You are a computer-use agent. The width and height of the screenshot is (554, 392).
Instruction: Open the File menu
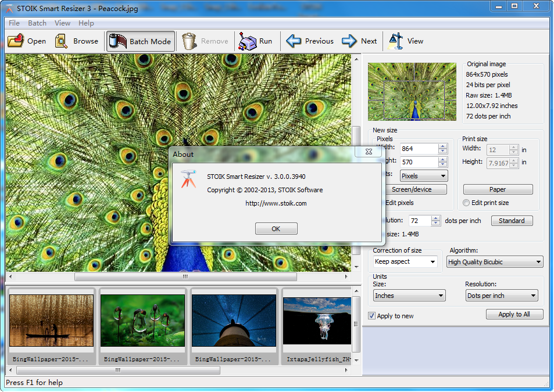pos(14,23)
